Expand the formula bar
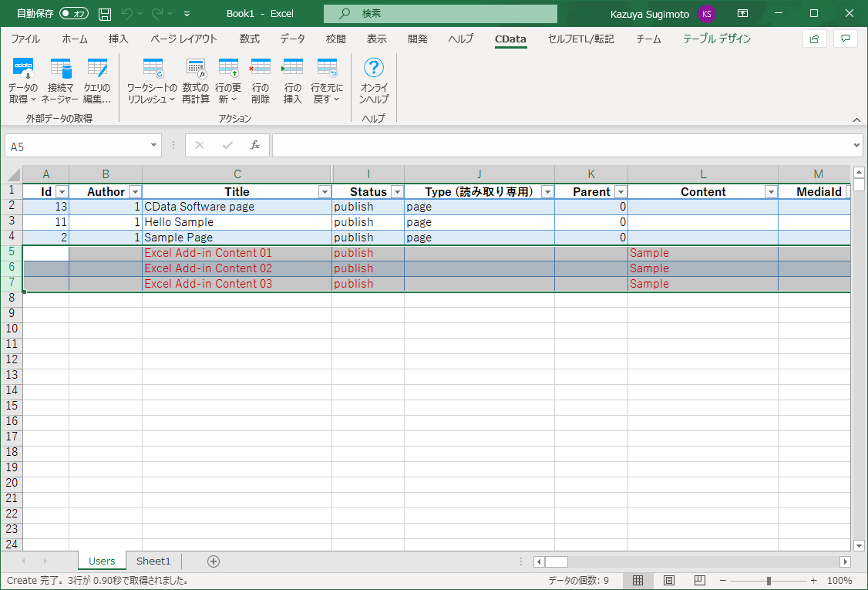The height and width of the screenshot is (590, 868). click(x=856, y=146)
